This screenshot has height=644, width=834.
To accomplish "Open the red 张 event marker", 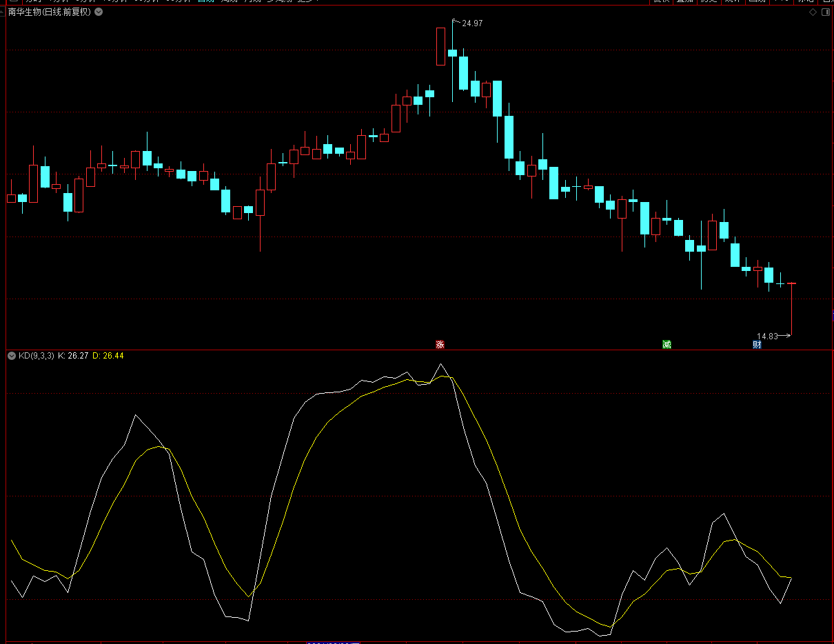I will pos(440,344).
